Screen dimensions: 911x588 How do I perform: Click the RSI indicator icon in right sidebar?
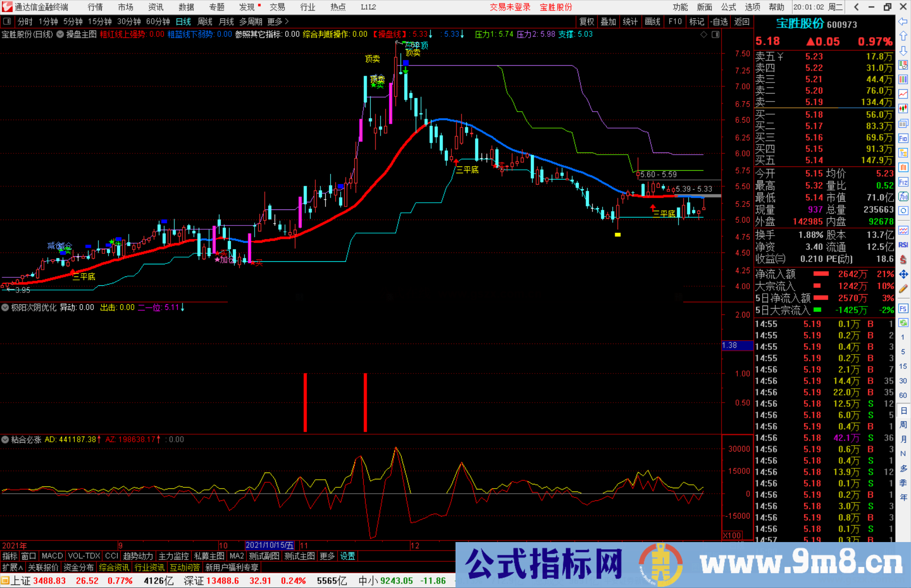click(x=903, y=244)
